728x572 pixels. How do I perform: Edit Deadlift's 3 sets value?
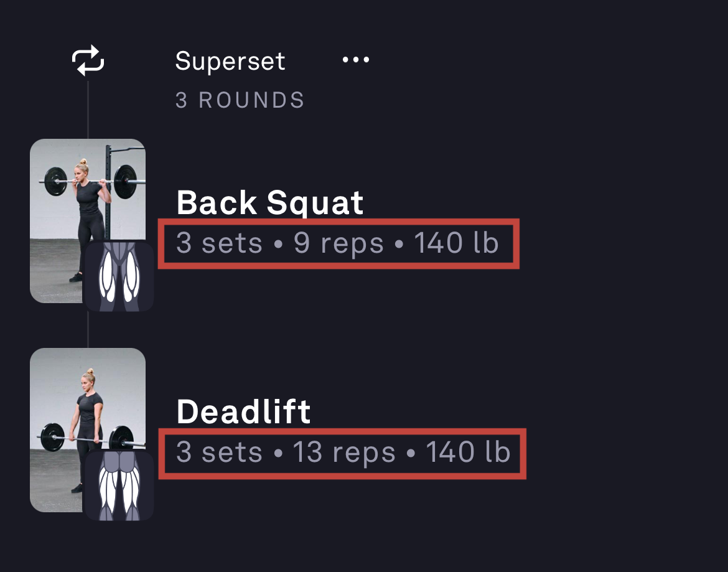click(219, 452)
